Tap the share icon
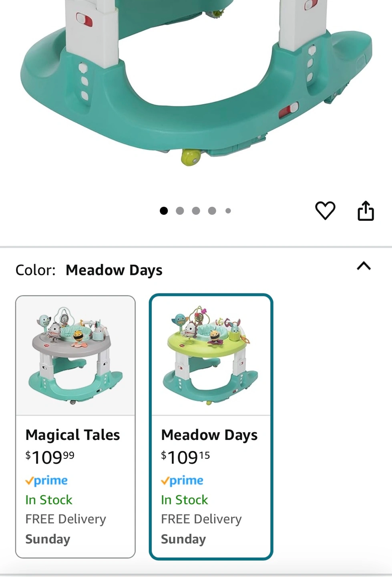 point(366,210)
